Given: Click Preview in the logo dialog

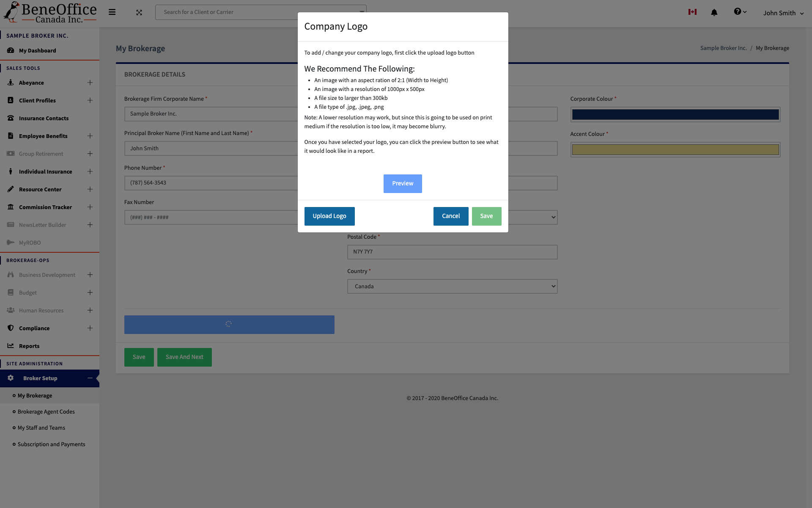Looking at the screenshot, I should click(402, 184).
